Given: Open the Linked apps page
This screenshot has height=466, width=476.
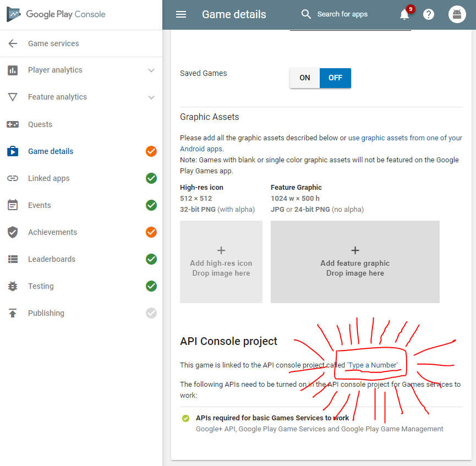Looking at the screenshot, I should coord(49,178).
